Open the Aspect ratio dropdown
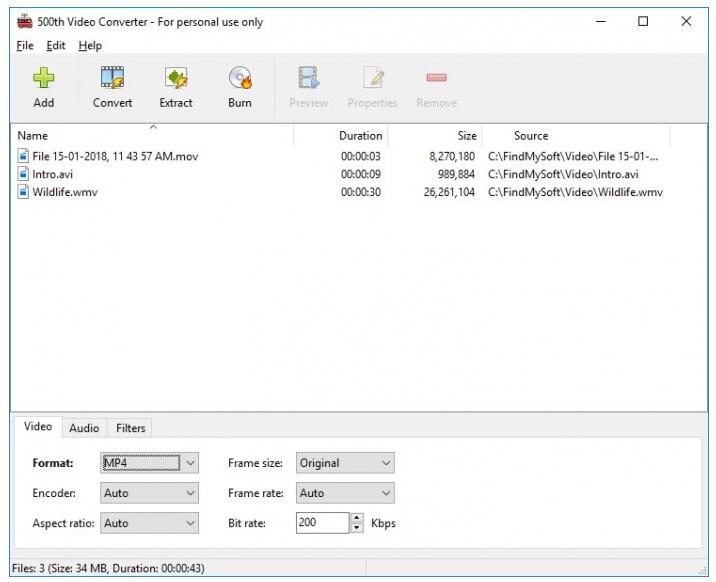 tap(150, 523)
